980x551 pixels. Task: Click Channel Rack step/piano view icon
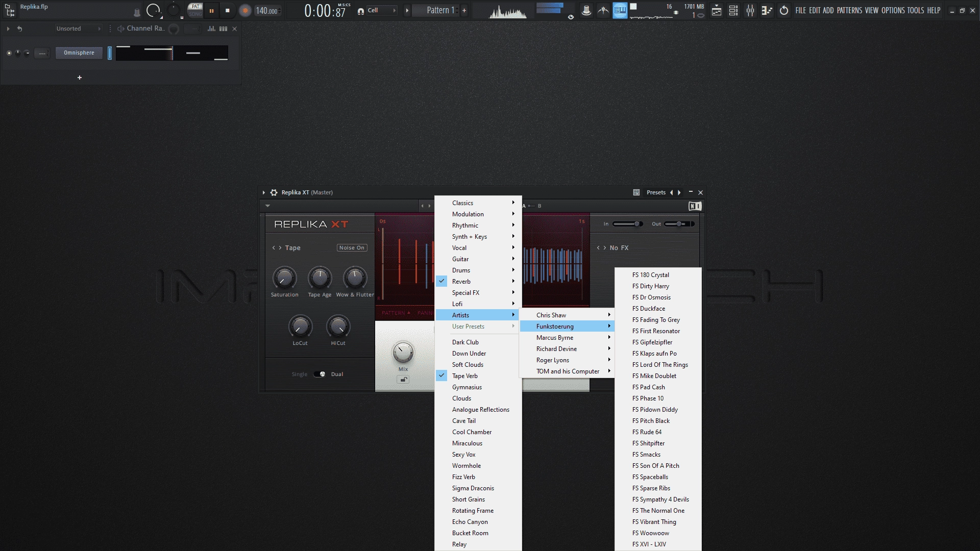click(x=223, y=29)
